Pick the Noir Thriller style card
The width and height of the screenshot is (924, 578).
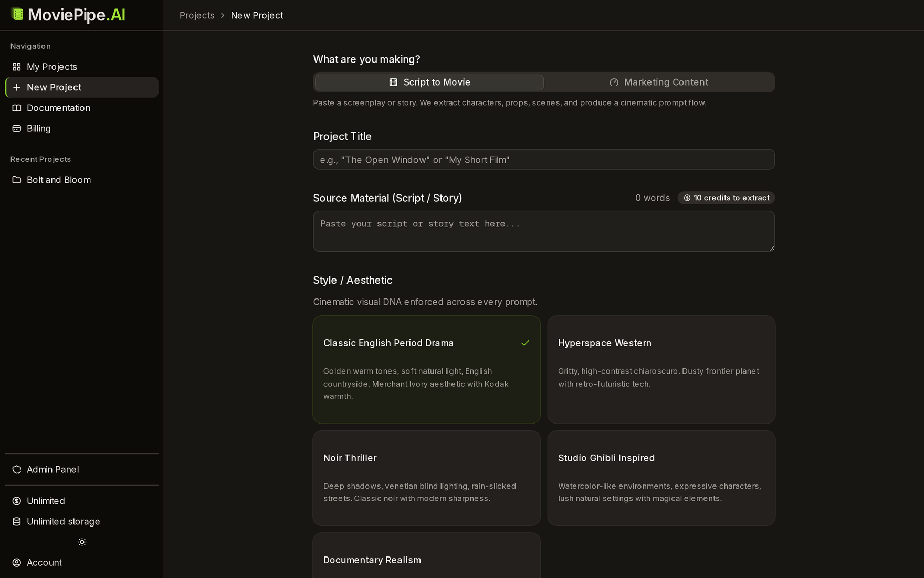(x=426, y=478)
